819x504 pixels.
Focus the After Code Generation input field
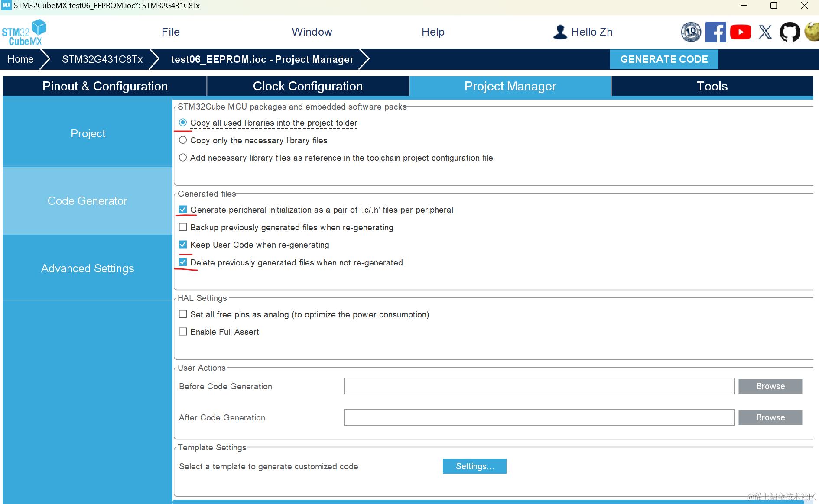[539, 417]
